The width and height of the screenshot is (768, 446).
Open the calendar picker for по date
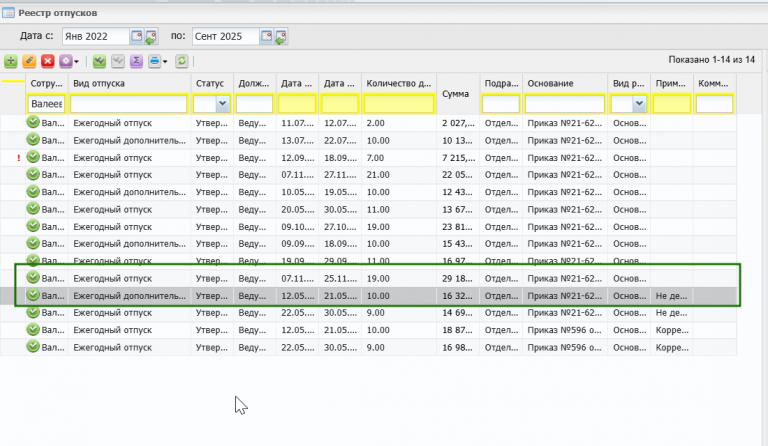tap(266, 36)
